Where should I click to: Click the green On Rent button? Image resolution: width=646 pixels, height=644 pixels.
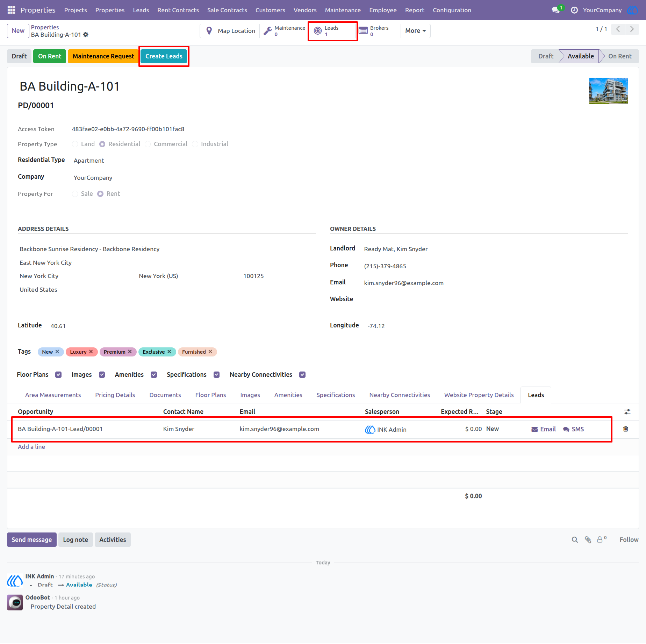[50, 56]
